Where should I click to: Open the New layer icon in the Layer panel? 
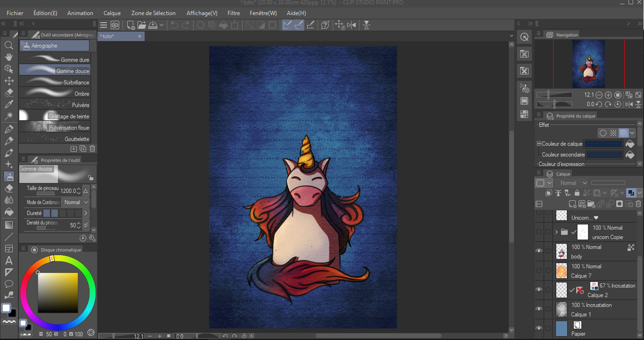pos(573,204)
